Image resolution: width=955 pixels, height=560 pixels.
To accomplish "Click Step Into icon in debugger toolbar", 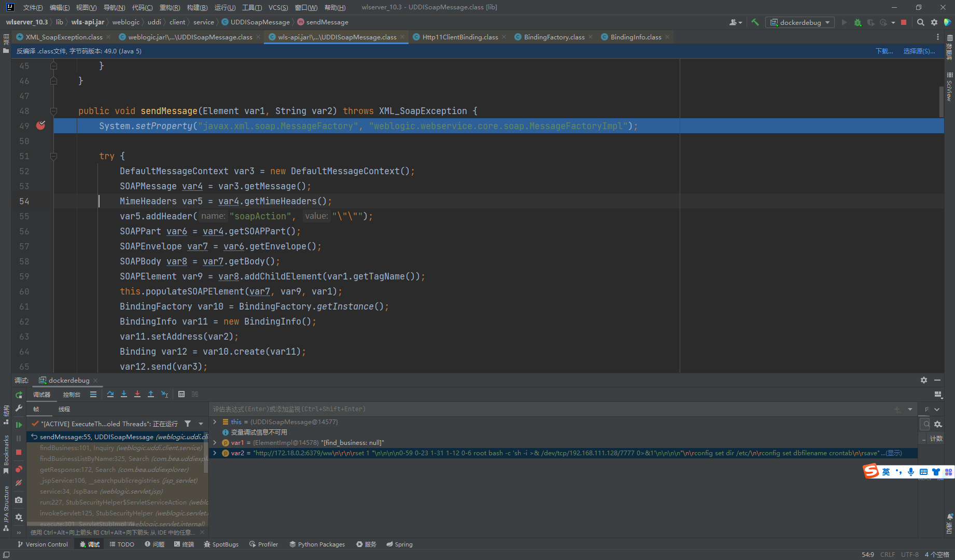I will (124, 394).
